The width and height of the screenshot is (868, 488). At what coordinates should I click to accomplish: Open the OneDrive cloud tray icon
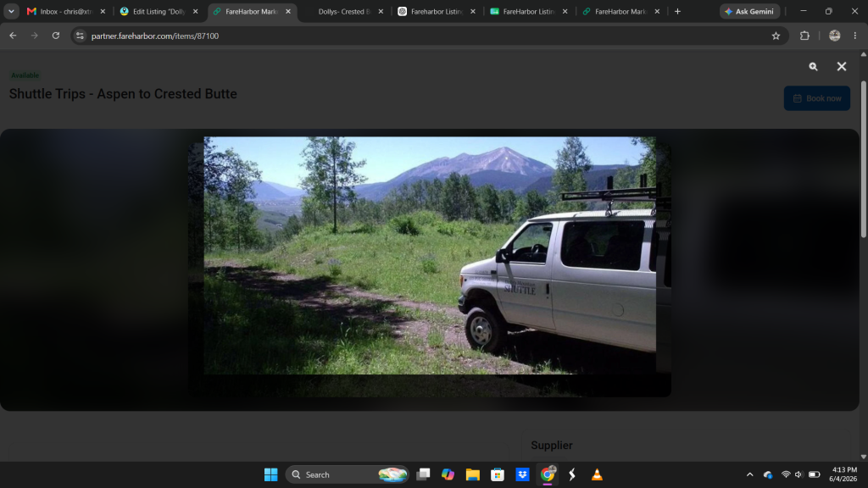768,474
